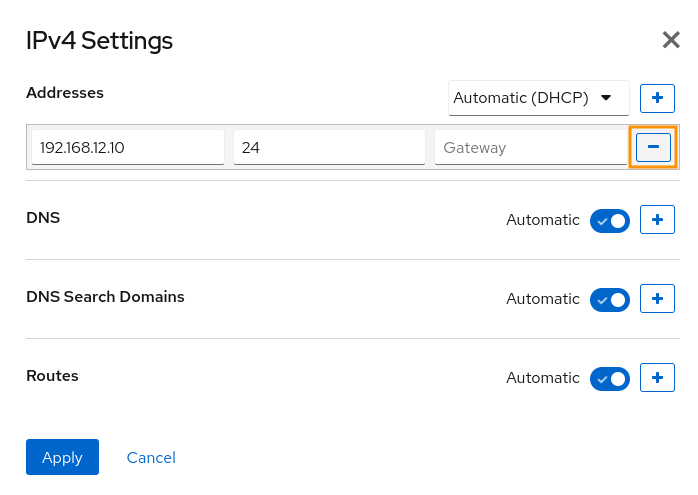
Task: Add a new address with plus button
Action: tap(657, 98)
